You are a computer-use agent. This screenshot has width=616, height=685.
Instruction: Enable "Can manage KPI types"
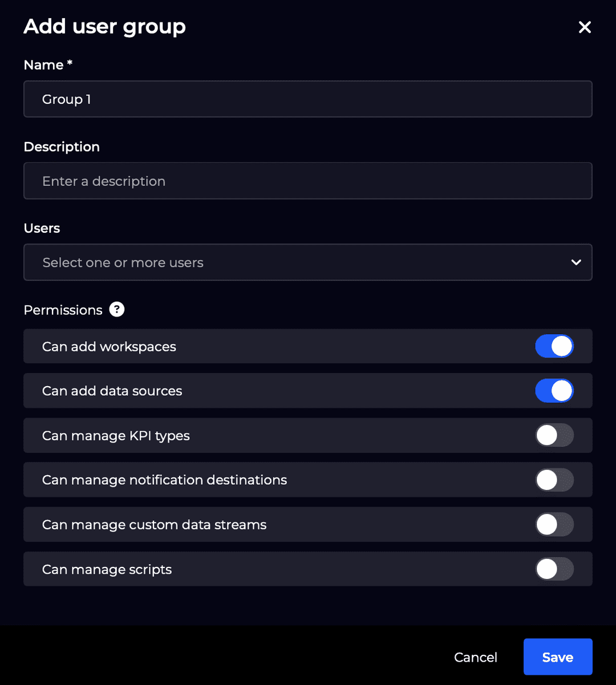554,435
